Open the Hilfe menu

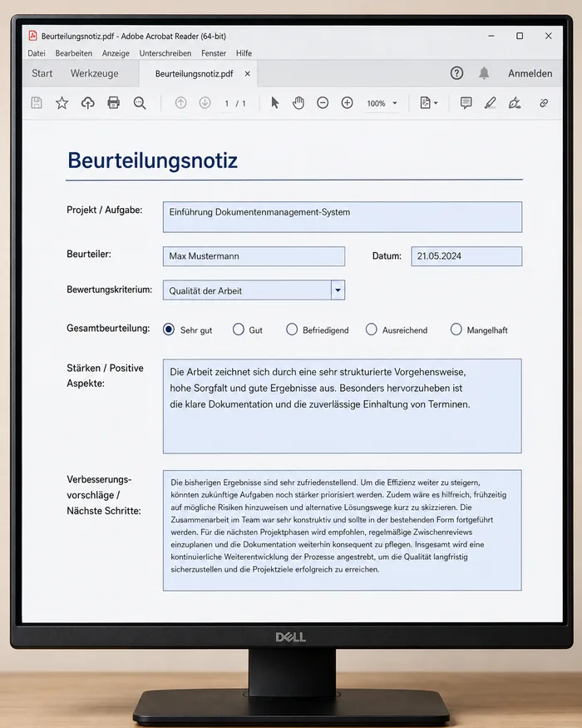pos(244,53)
